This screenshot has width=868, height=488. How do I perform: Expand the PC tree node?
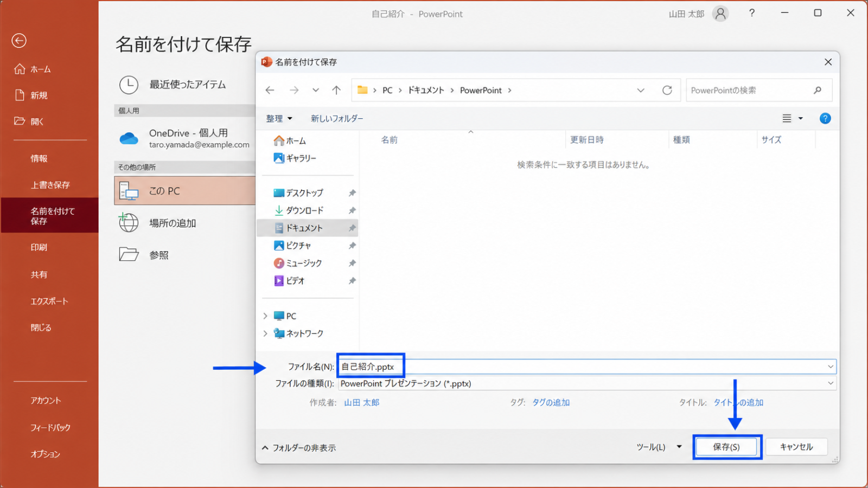pos(265,316)
